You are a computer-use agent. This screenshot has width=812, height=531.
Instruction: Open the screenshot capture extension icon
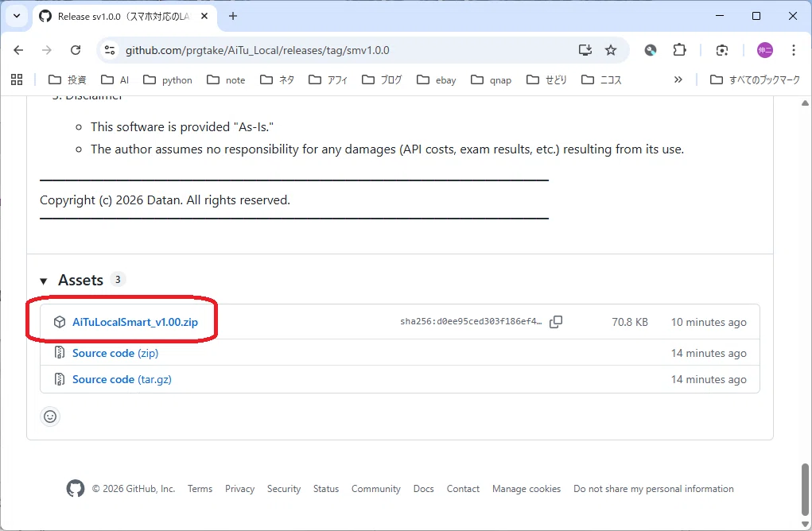722,50
